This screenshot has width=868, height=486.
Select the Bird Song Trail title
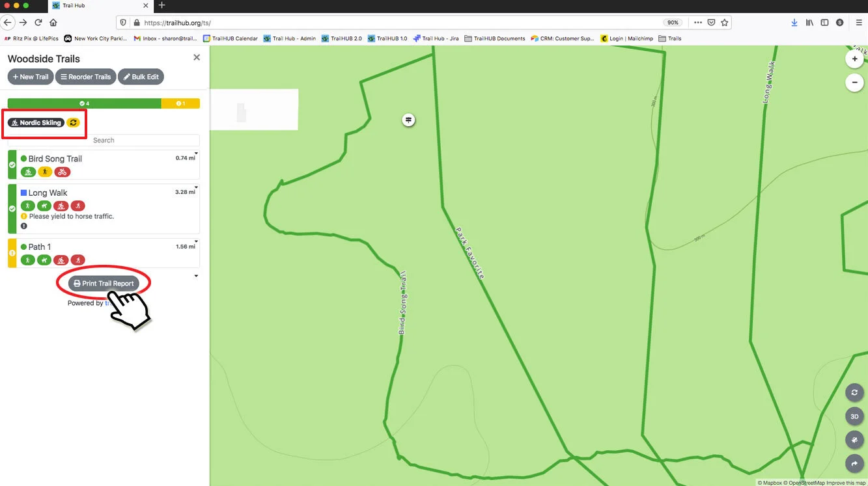[x=55, y=159]
